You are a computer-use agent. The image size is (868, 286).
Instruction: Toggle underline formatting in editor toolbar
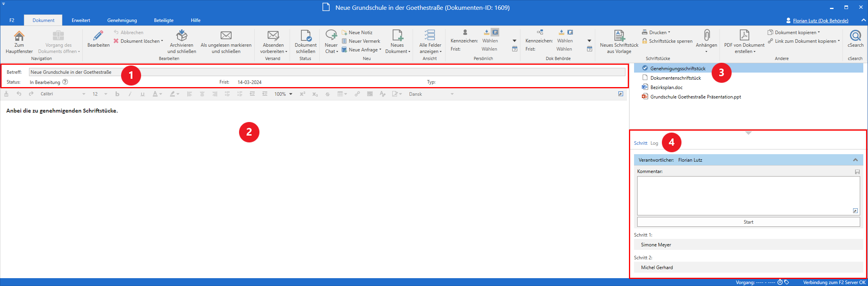[x=142, y=94]
